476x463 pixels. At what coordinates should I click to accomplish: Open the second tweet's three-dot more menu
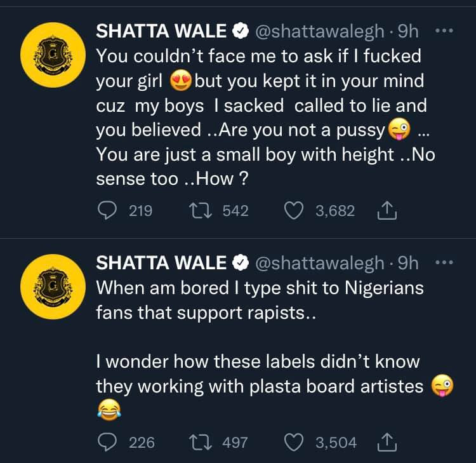444,262
